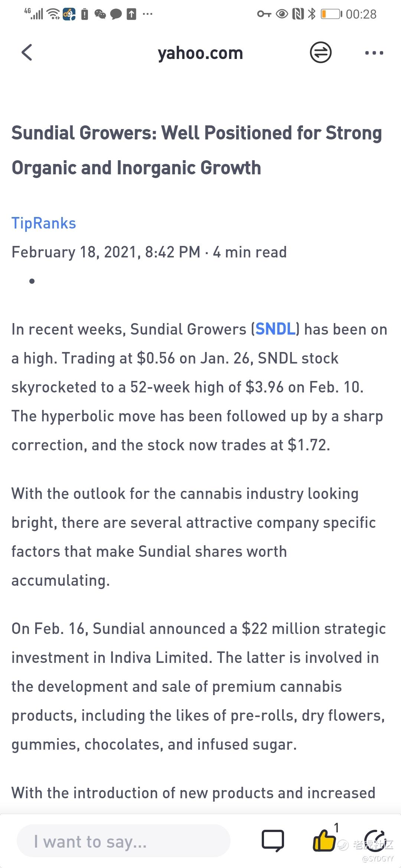Tap the battery indicator icon
The image size is (401, 868).
click(x=331, y=14)
